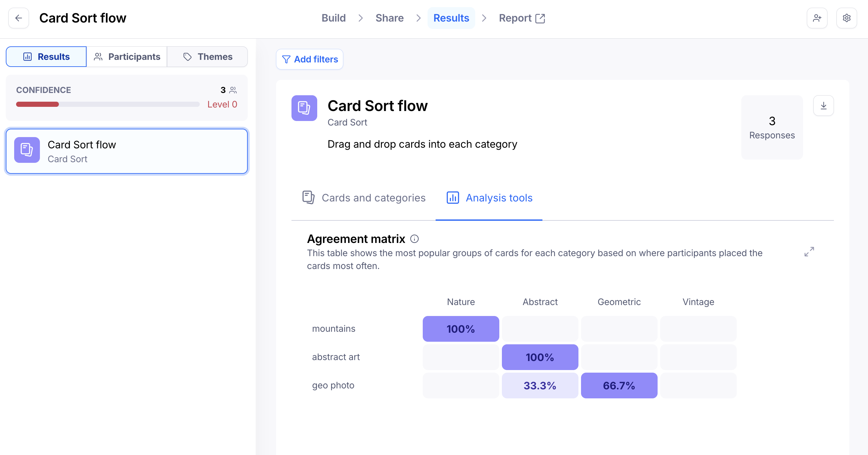Switch to the Themes view
Image resolution: width=868 pixels, height=455 pixels.
(x=207, y=57)
